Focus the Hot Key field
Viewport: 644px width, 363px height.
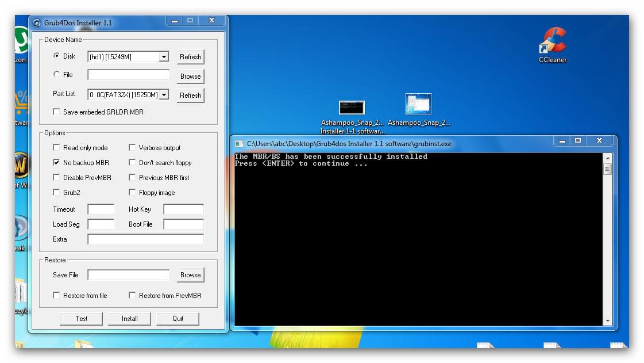[184, 209]
